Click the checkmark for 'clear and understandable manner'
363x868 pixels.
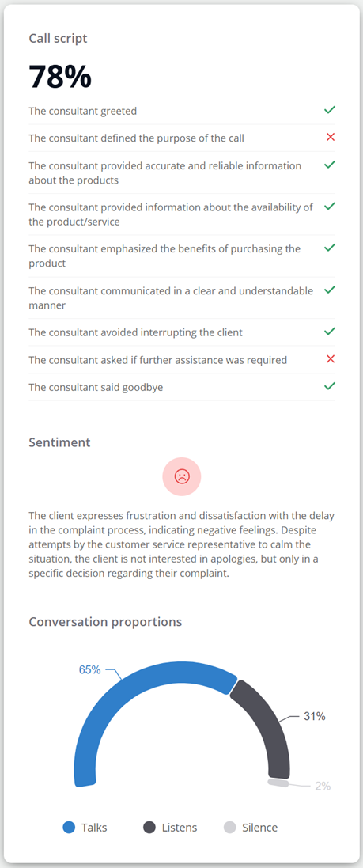[330, 290]
